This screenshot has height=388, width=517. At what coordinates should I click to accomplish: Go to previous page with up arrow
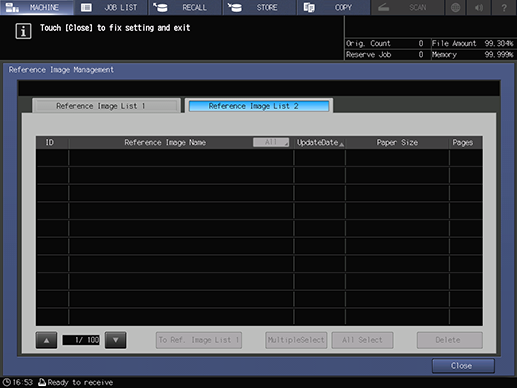click(46, 340)
